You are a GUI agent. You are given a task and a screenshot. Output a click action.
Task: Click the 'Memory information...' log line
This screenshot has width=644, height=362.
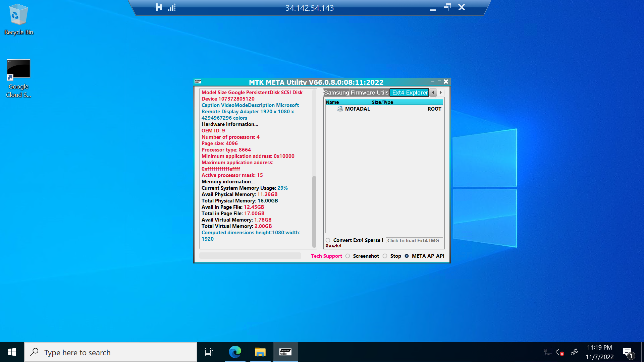[228, 181]
